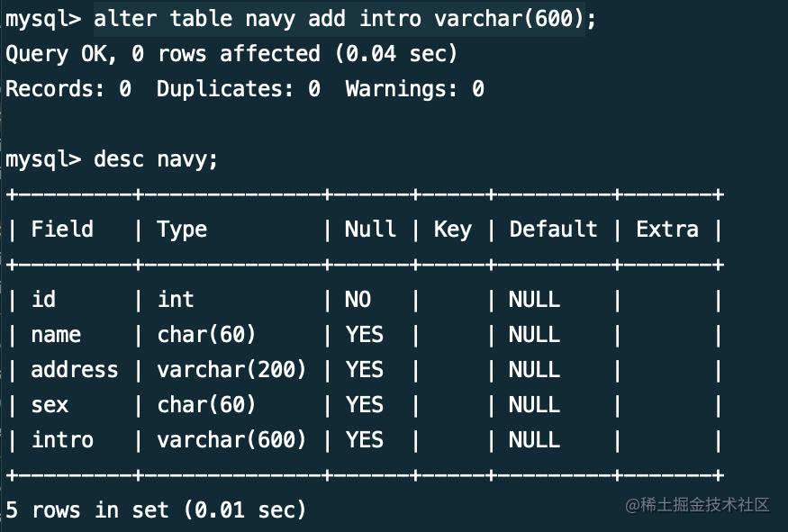This screenshot has width=788, height=532.
Task: Select the Type column header
Action: [182, 230]
